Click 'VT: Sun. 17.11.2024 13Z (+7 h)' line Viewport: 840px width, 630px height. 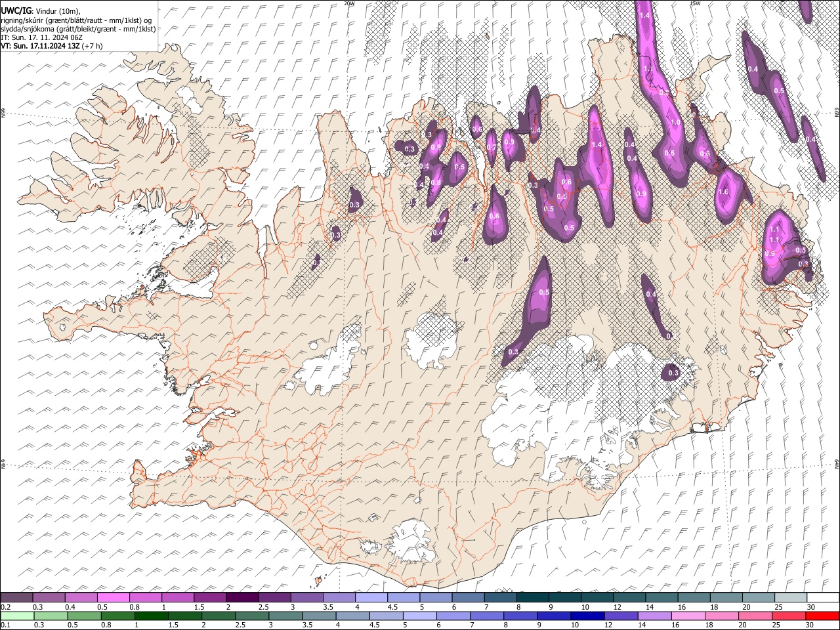52,46
